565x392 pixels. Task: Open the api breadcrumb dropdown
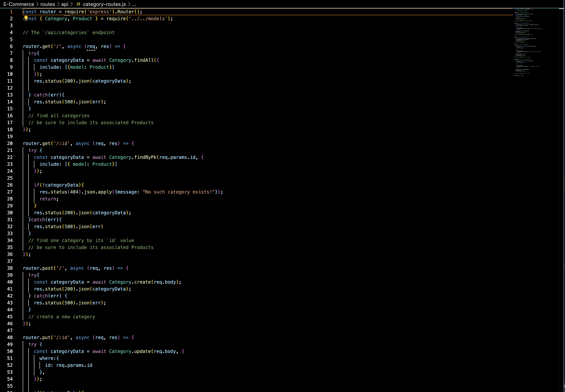point(64,4)
